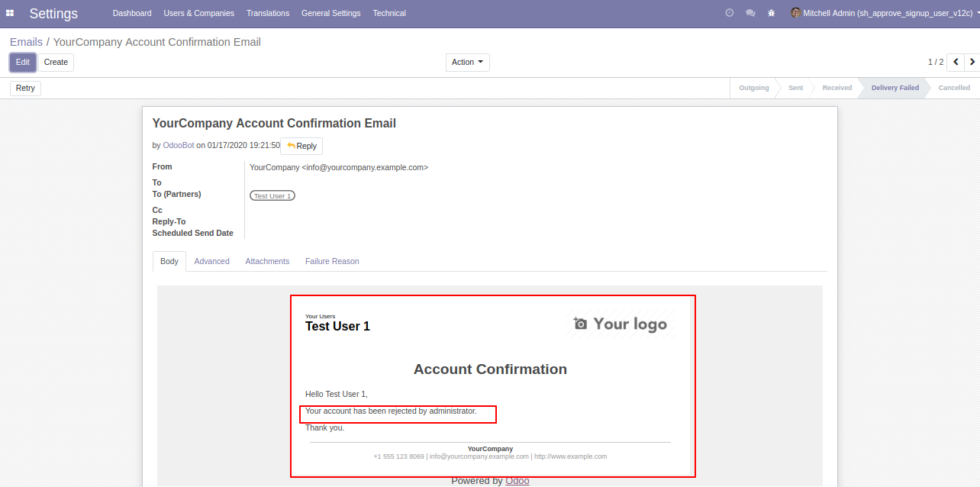Click the Test User 1 partner tag
980x487 pixels.
point(272,196)
